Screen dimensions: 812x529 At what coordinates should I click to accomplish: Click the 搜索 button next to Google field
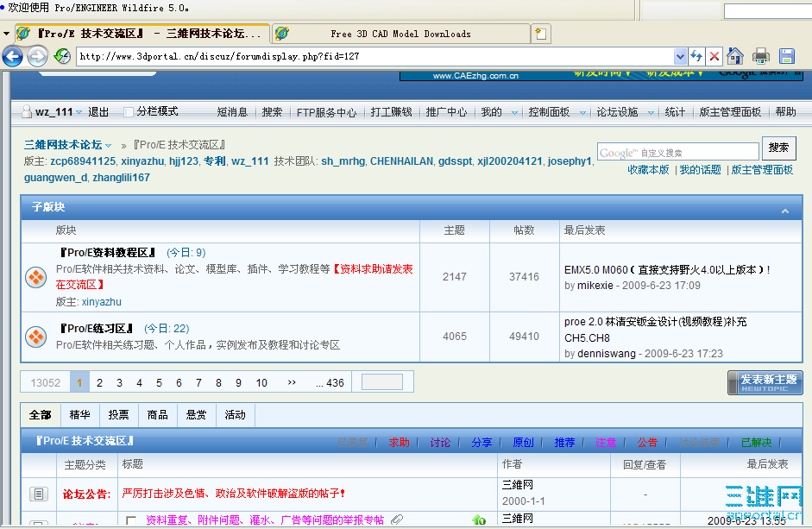tap(778, 148)
